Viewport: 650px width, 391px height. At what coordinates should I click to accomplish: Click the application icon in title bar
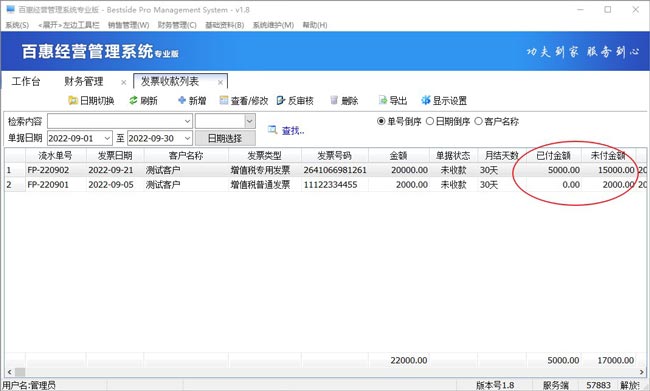point(10,9)
